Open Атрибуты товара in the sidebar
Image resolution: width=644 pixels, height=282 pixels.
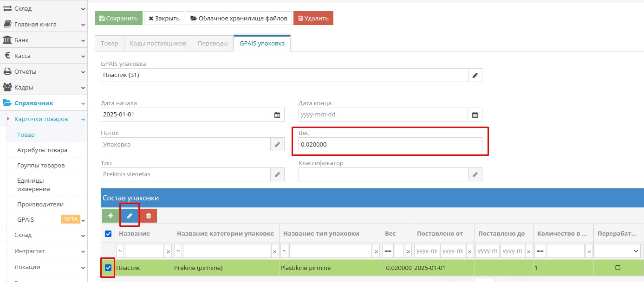pos(42,150)
